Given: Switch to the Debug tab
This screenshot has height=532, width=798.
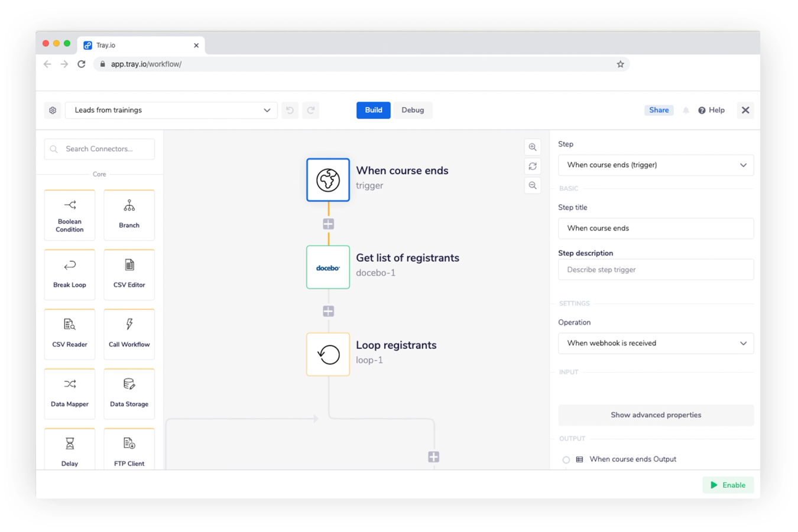Looking at the screenshot, I should (x=413, y=111).
